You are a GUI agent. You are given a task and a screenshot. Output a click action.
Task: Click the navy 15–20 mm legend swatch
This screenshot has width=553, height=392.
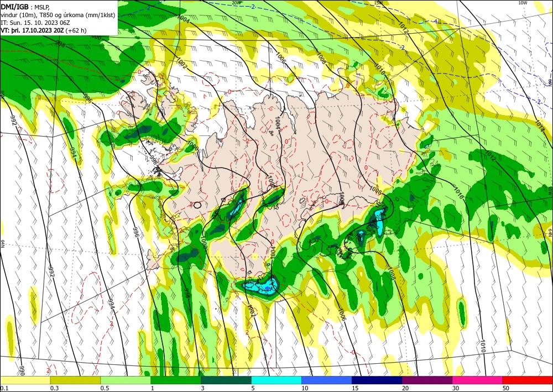click(377, 380)
